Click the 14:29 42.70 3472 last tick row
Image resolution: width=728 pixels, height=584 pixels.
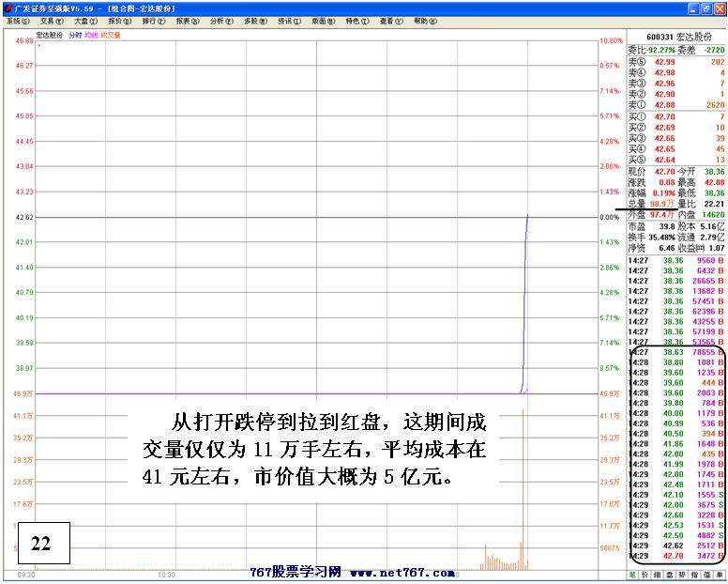[676, 556]
